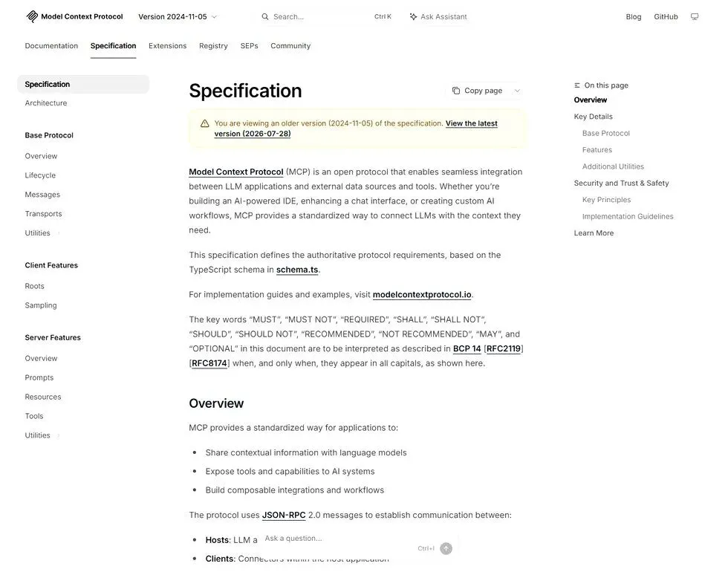Jump to Security and Trust & Safety section
This screenshot has width=728, height=572.
621,183
